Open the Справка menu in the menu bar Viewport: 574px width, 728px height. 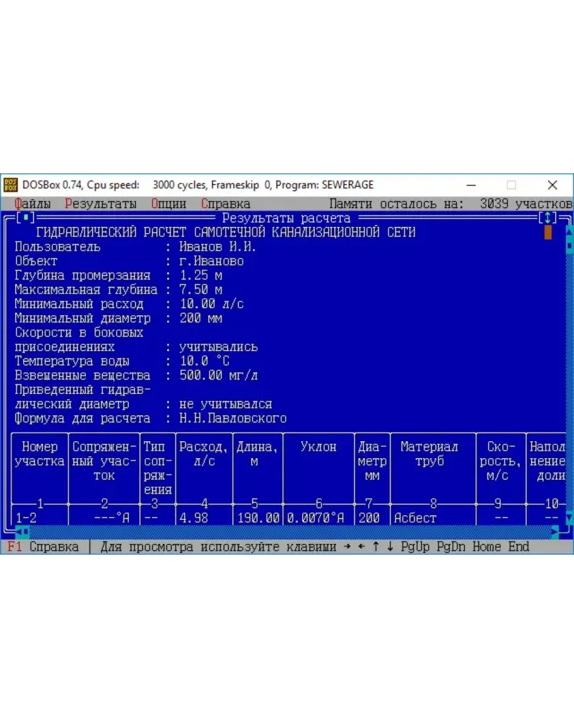point(226,204)
